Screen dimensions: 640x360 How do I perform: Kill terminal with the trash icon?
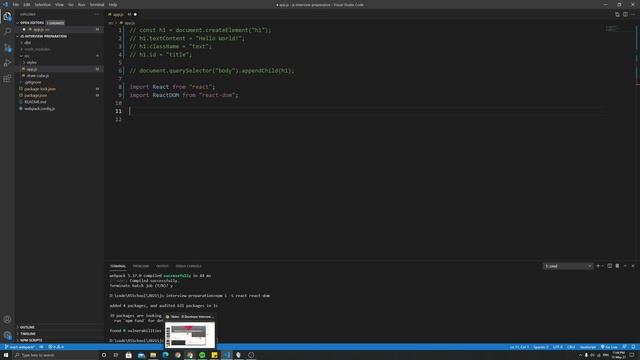click(618, 266)
